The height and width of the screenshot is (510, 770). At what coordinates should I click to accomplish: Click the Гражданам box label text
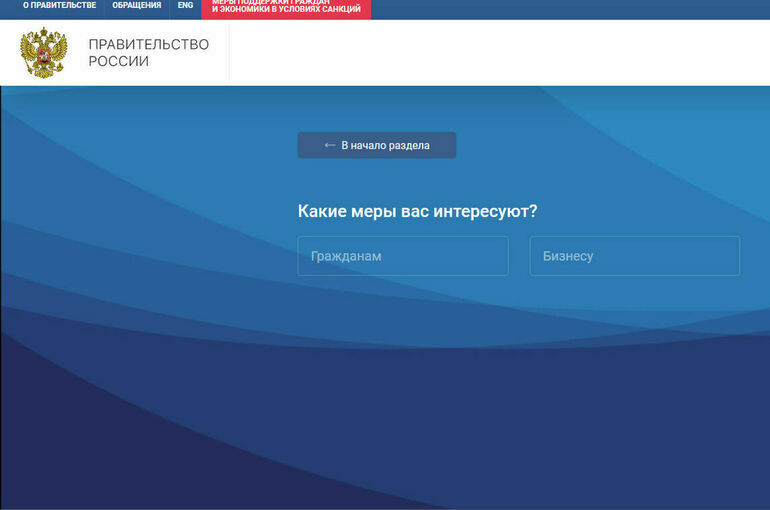346,256
